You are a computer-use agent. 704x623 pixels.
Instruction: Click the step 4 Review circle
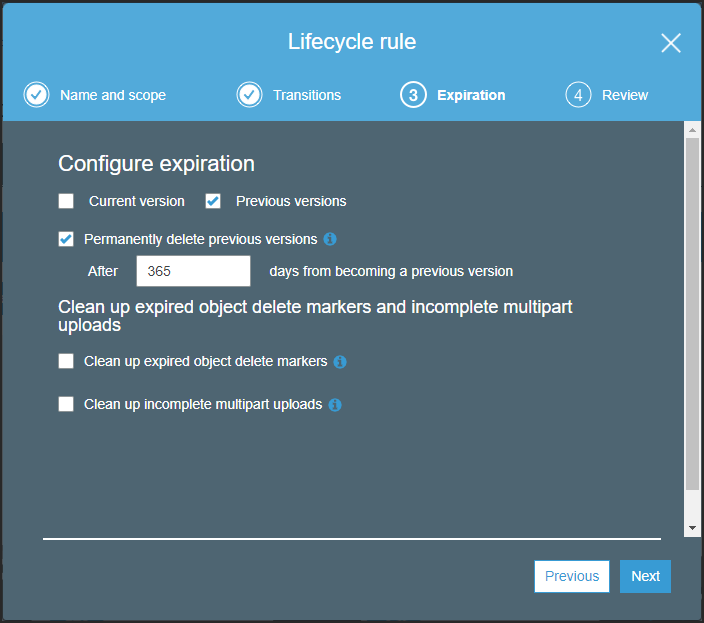(578, 95)
